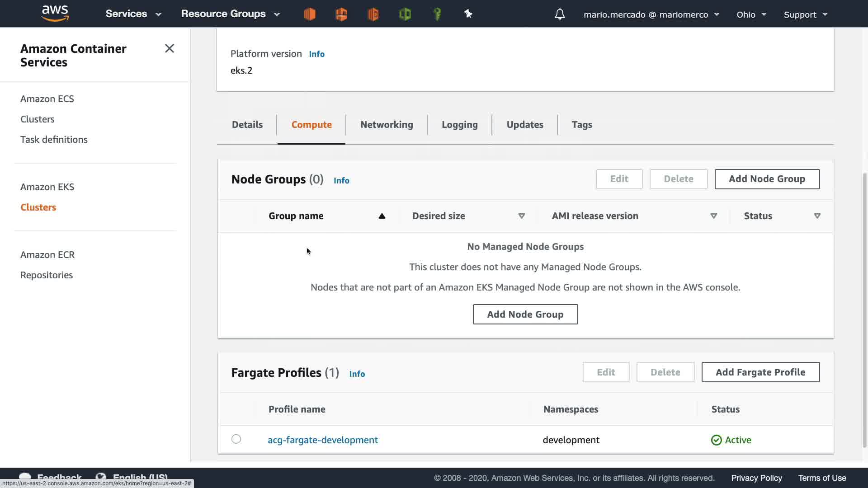Switch to the Networking tab
This screenshot has width=868, height=488.
(387, 125)
